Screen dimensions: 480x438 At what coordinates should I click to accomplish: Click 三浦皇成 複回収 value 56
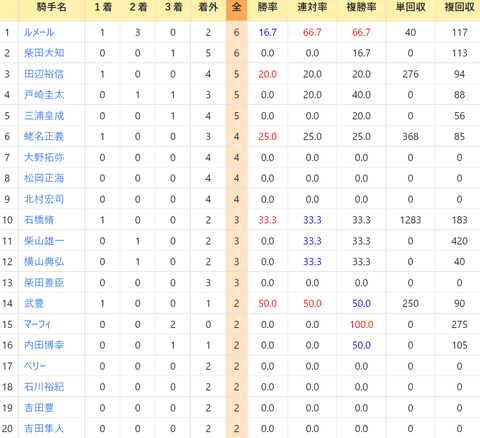pos(460,116)
